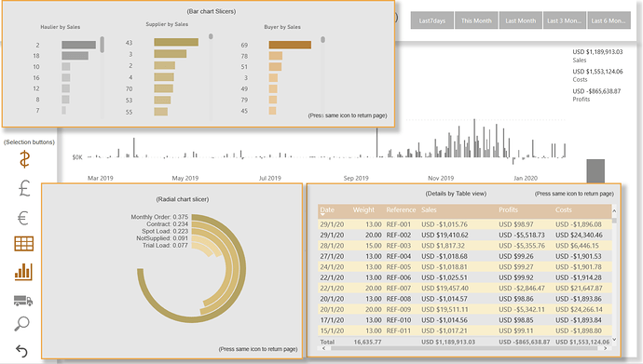
Task: Sort table by Sales column header
Action: (x=429, y=209)
